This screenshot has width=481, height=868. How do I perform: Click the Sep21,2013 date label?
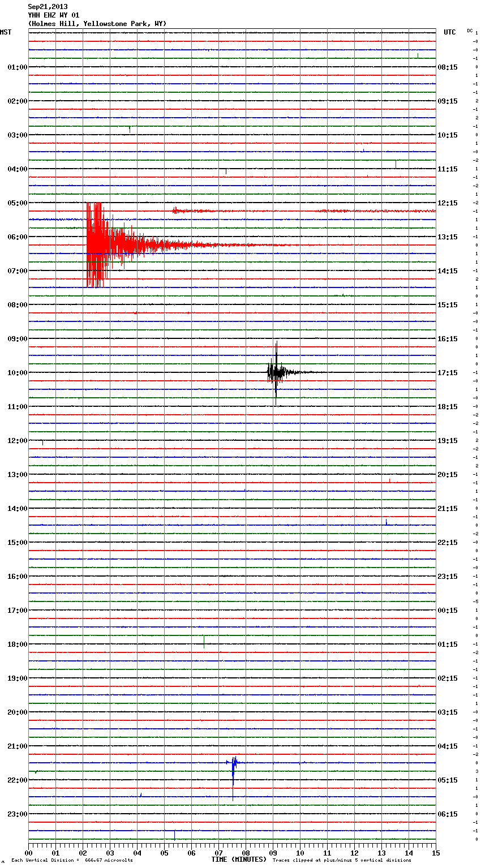[48, 7]
